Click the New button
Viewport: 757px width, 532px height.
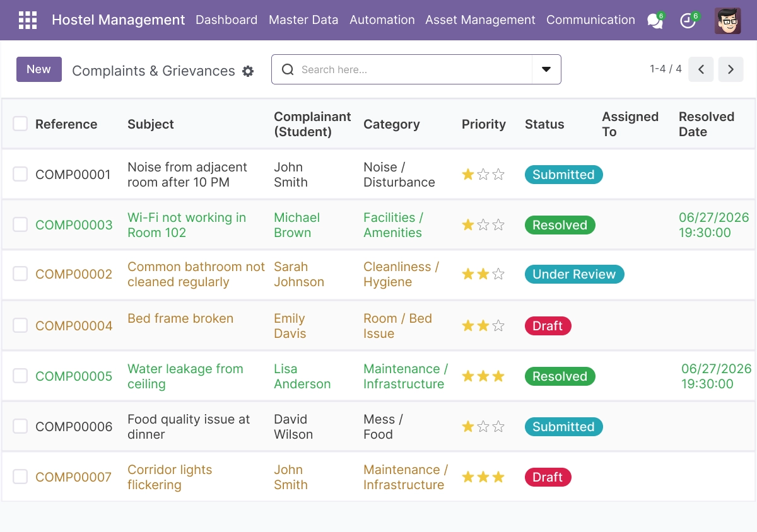point(39,69)
